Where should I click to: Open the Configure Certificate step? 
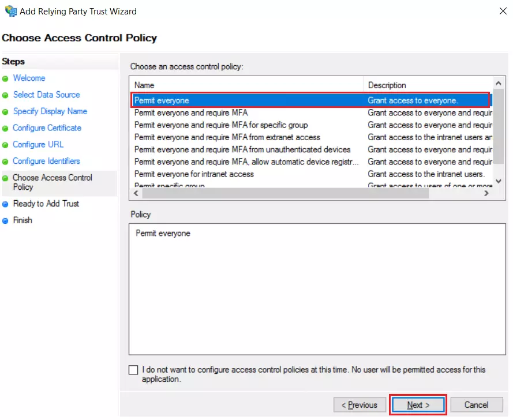(x=47, y=128)
